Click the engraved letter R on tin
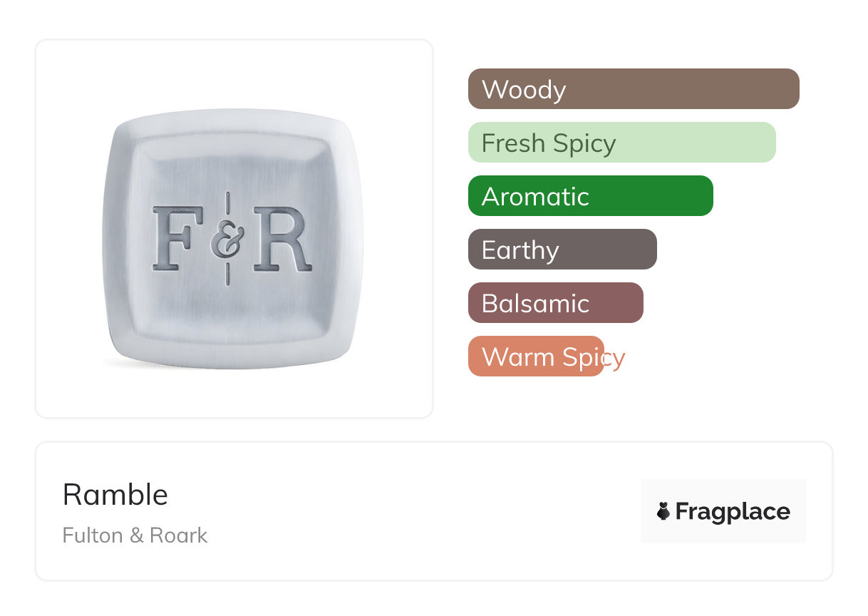Viewport: 868px width, 616px height. 281,238
